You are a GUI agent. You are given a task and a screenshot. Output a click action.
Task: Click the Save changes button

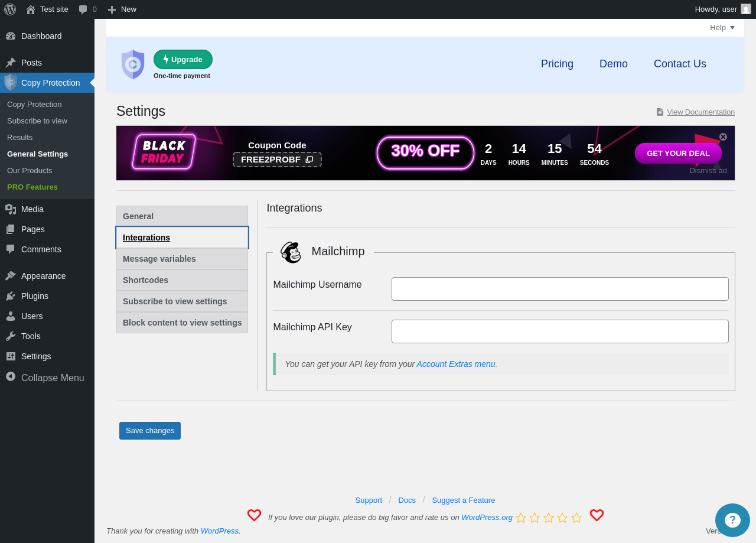point(150,431)
